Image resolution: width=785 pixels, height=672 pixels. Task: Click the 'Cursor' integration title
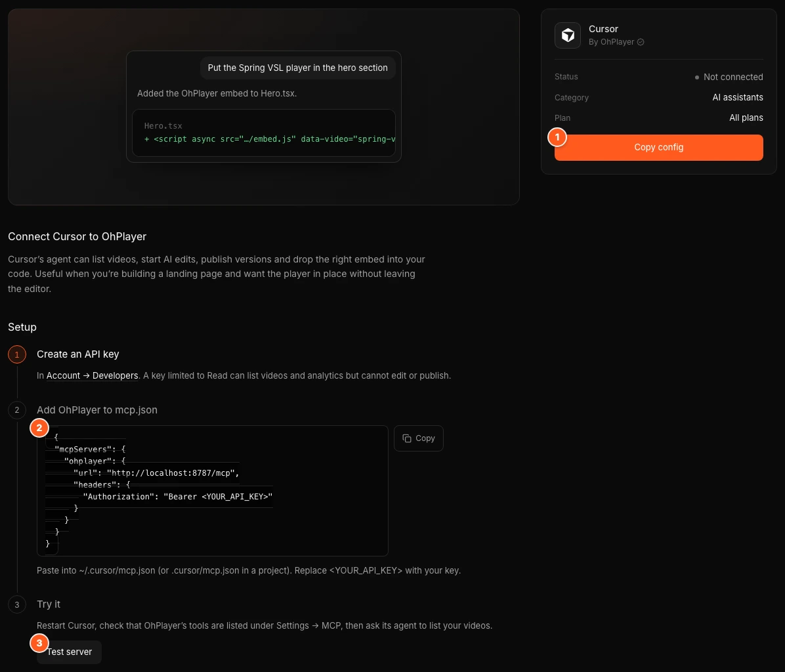(x=603, y=29)
